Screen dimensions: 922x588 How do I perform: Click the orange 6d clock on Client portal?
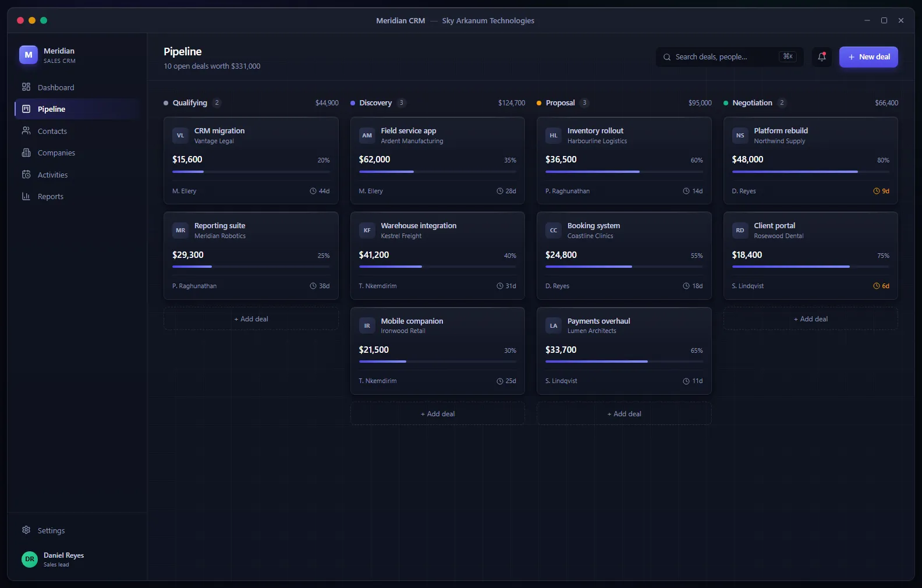(x=877, y=286)
